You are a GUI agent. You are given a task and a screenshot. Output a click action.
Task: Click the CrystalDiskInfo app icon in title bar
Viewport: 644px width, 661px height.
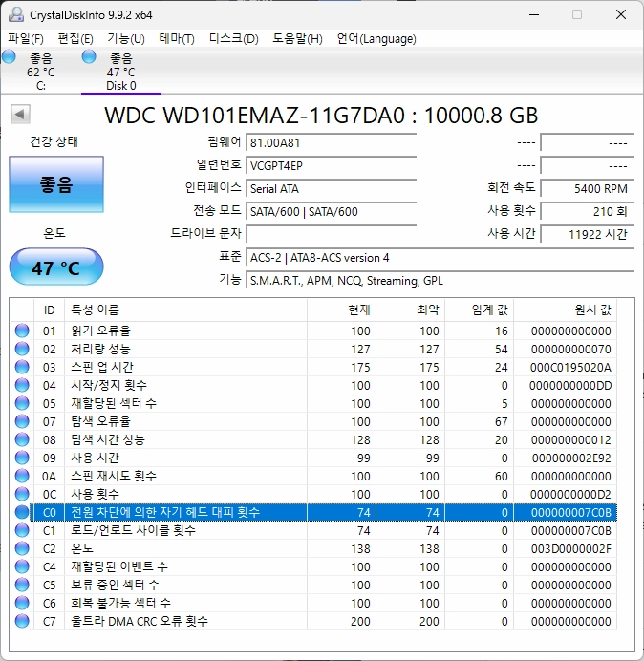pos(16,14)
